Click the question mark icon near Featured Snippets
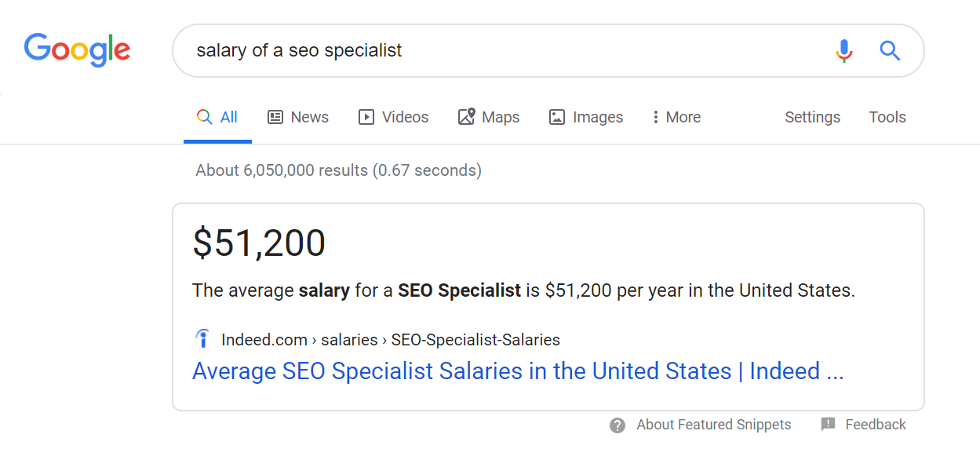 click(x=618, y=425)
